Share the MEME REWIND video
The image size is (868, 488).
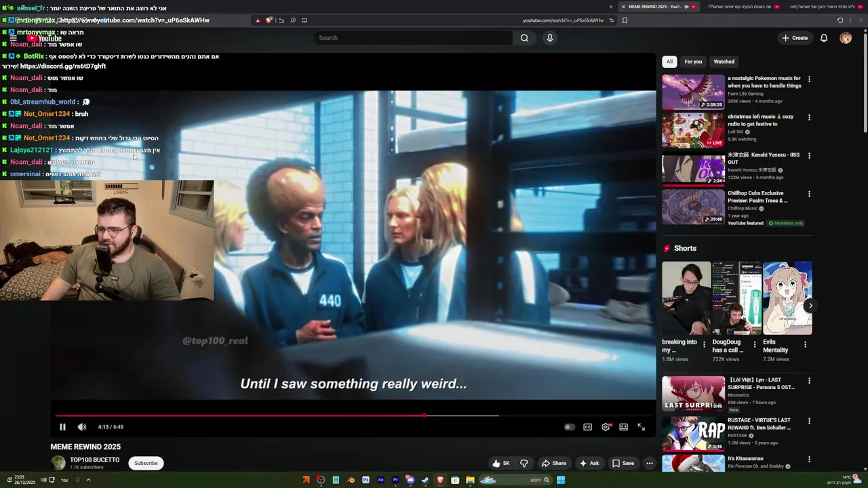coord(553,464)
